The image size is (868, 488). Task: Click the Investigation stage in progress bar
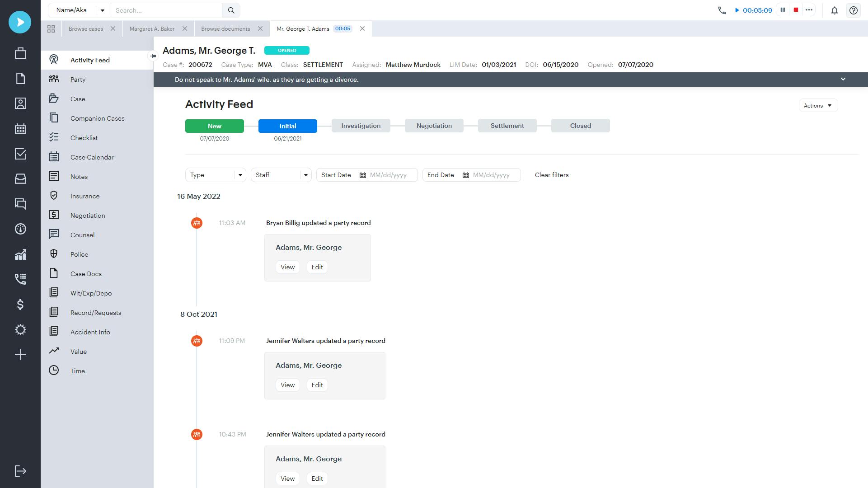click(x=361, y=126)
